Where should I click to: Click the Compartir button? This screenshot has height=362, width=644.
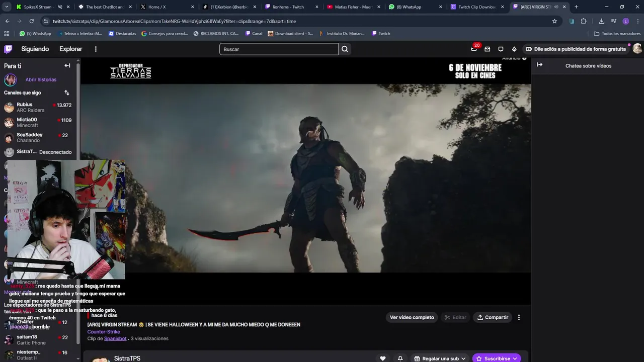point(493,317)
